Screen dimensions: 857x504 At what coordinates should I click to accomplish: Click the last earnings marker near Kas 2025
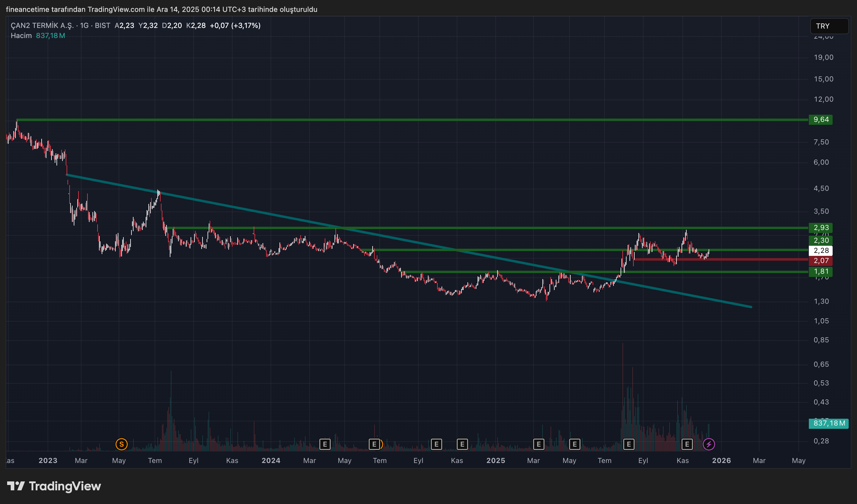click(687, 444)
